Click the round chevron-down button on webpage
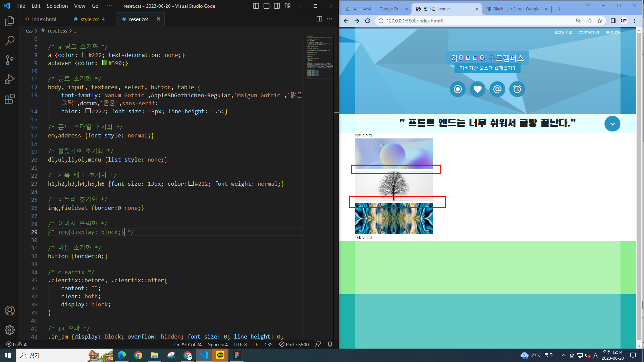The image size is (644, 362). coord(612,124)
